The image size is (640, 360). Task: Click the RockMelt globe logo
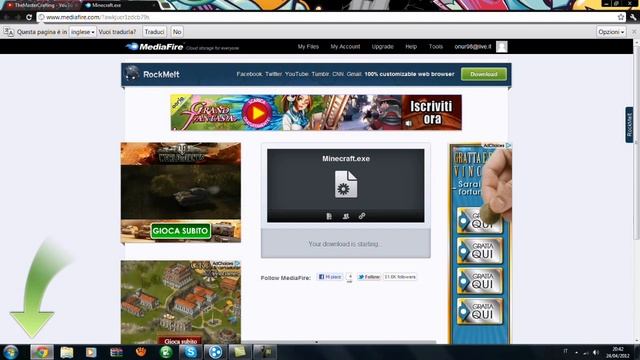tap(132, 73)
